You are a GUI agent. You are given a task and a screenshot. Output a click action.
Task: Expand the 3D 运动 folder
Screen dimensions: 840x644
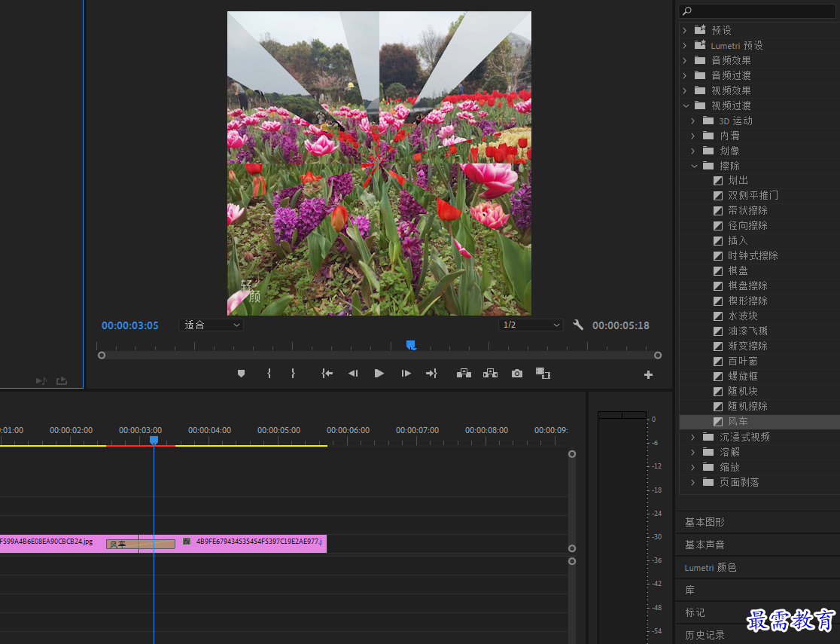693,121
